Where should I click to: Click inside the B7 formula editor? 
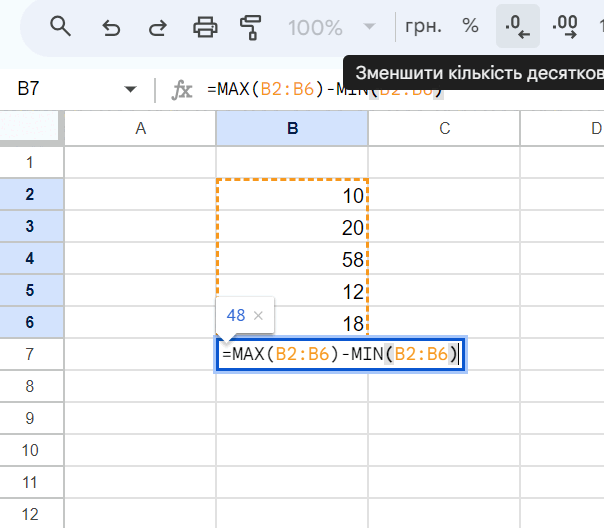pyautogui.click(x=341, y=354)
